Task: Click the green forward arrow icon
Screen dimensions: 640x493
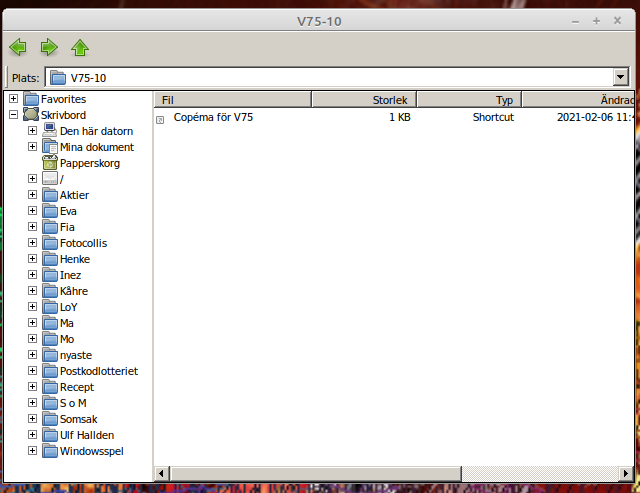Action: [x=49, y=47]
